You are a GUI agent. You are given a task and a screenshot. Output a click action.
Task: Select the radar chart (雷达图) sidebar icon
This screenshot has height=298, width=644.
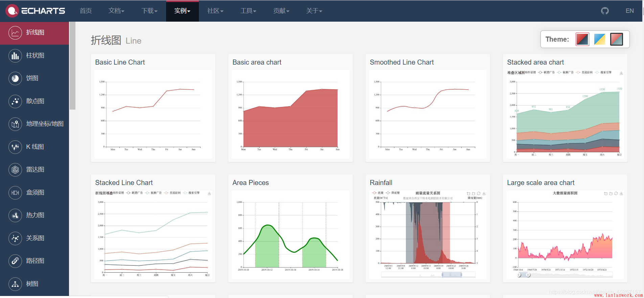click(x=15, y=169)
